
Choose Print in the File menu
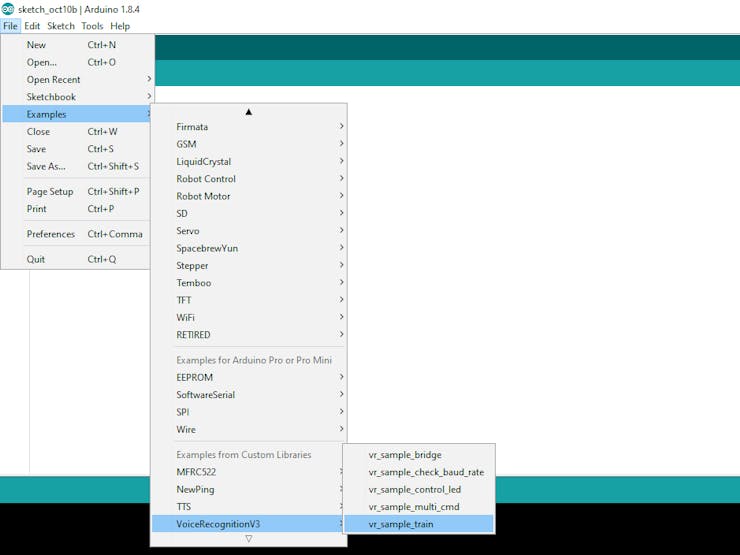[x=77, y=209]
